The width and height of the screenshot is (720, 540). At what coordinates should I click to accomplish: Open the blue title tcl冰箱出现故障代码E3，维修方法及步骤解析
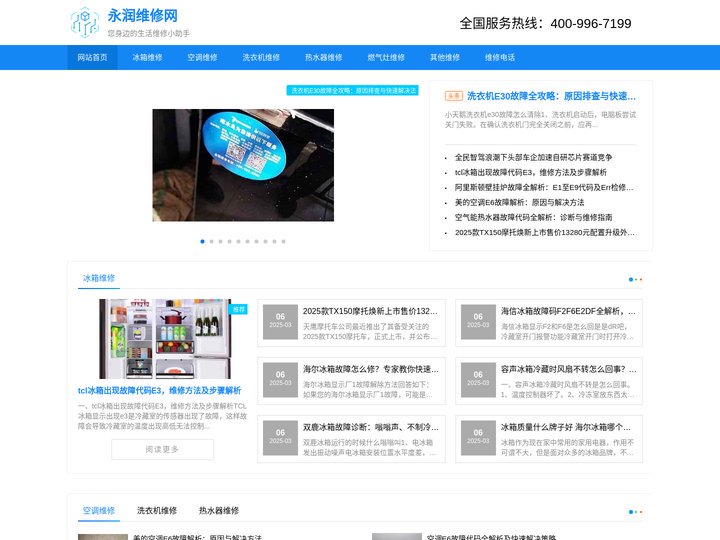[x=159, y=390]
